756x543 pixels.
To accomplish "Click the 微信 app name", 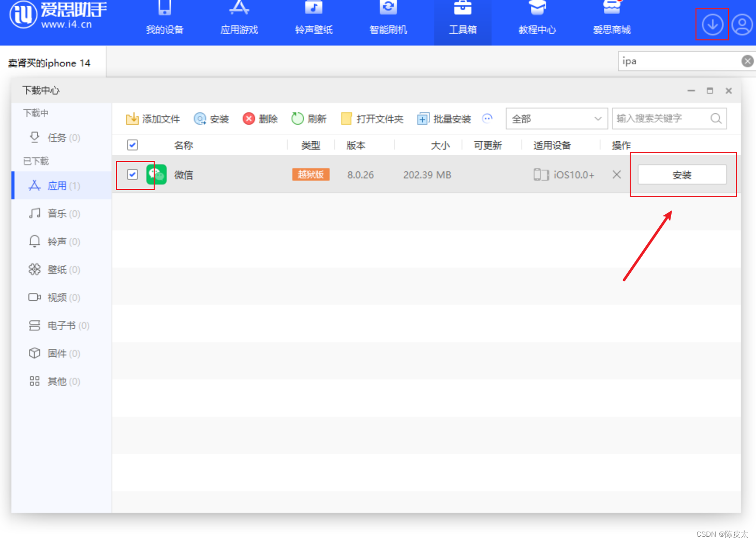I will coord(184,175).
